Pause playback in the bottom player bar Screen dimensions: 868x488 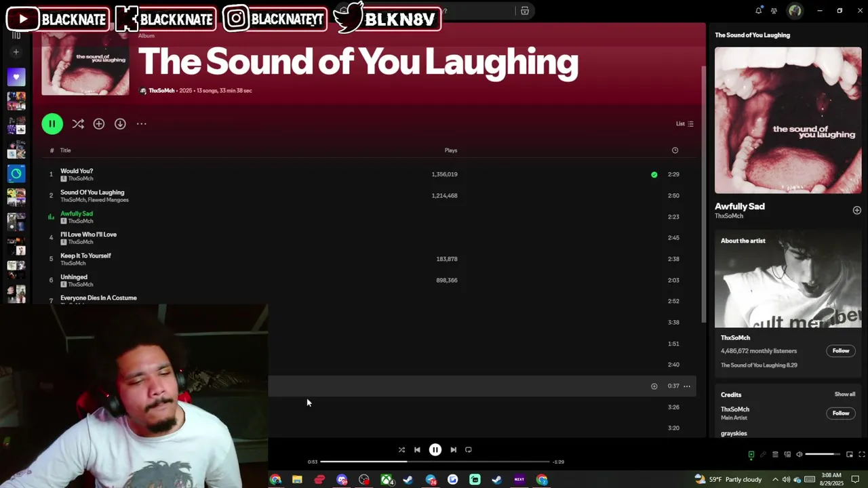click(x=435, y=450)
